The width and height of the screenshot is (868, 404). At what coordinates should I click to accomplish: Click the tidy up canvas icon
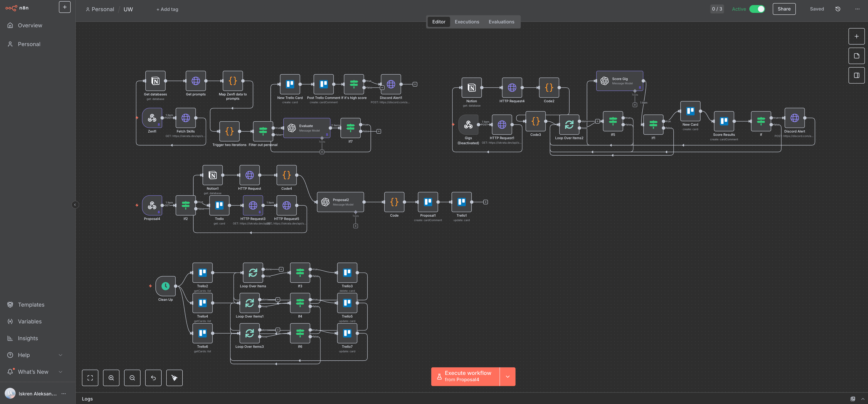coord(174,378)
